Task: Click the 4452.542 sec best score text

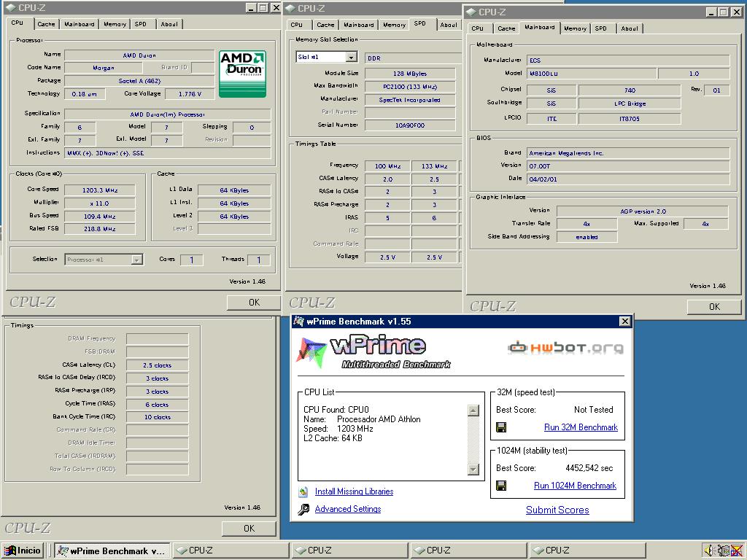Action: tap(589, 468)
